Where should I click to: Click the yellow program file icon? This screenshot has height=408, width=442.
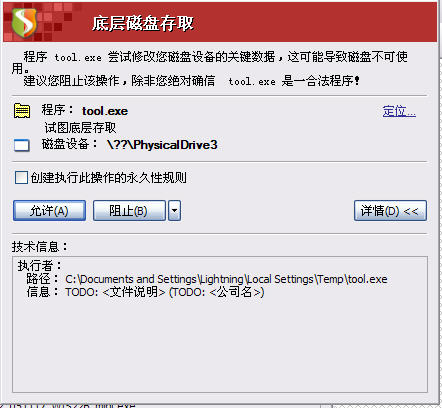22,111
